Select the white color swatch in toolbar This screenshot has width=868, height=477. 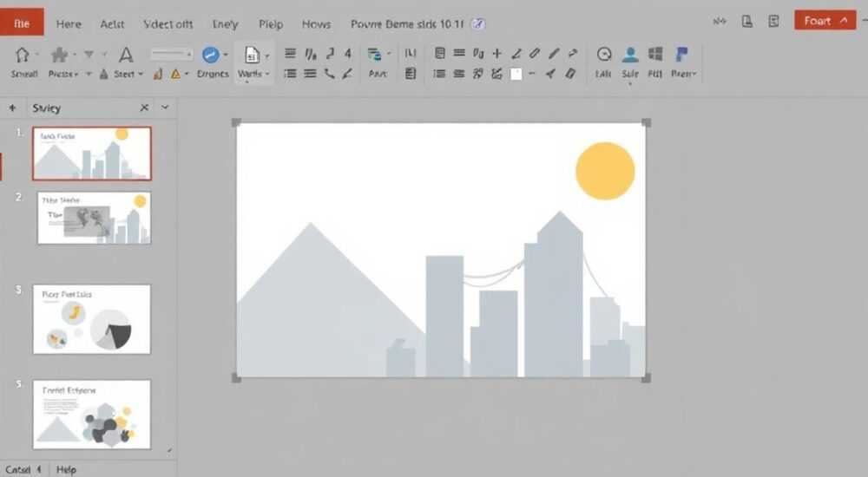516,74
